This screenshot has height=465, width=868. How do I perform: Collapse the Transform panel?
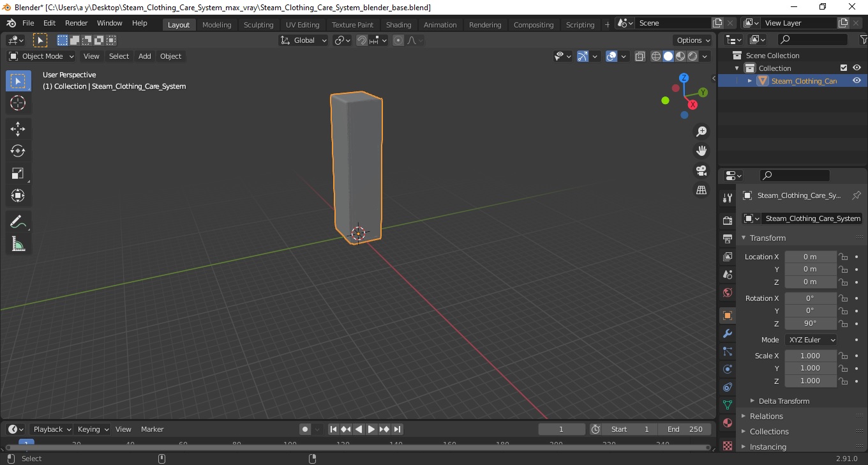pos(768,238)
